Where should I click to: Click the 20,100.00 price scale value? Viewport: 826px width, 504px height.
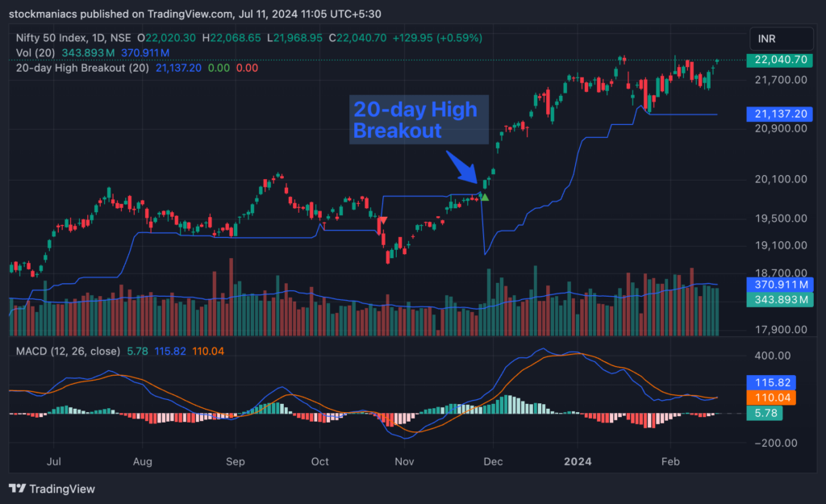(x=781, y=179)
